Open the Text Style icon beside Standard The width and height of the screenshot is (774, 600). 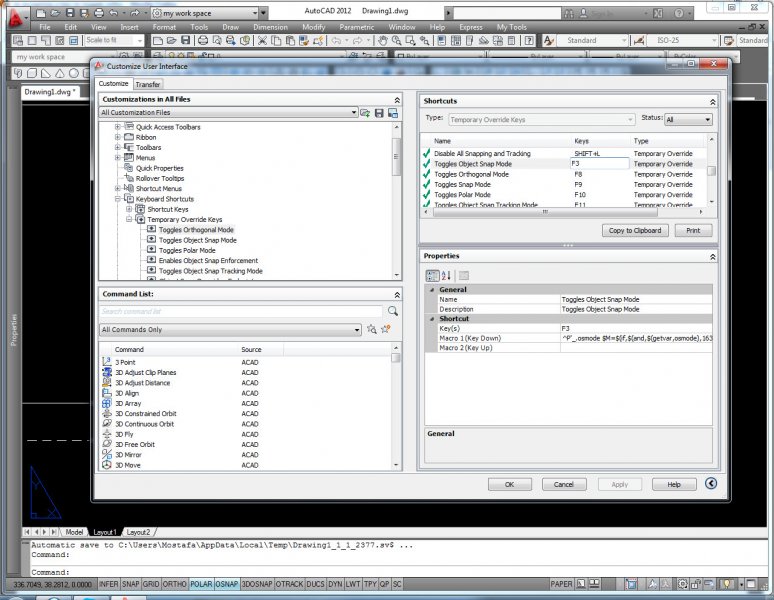(x=548, y=40)
